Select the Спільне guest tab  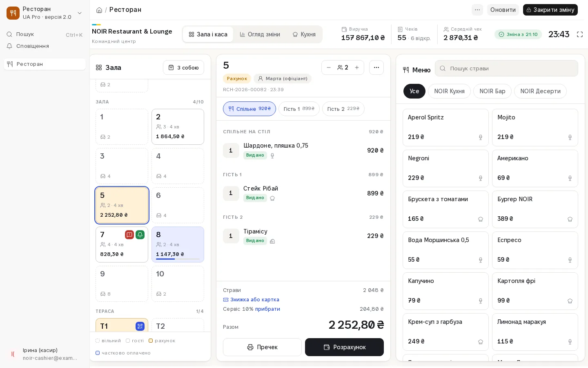coord(249,109)
